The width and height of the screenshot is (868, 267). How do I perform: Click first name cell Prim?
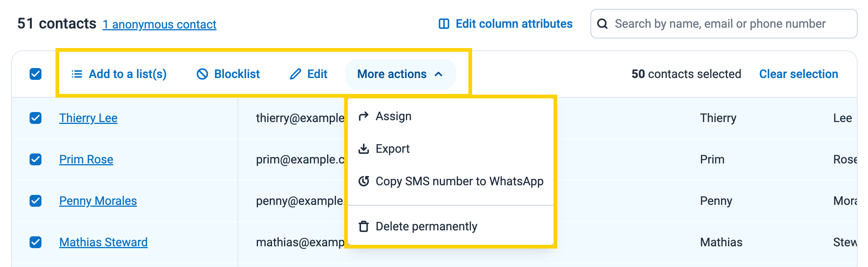point(712,159)
